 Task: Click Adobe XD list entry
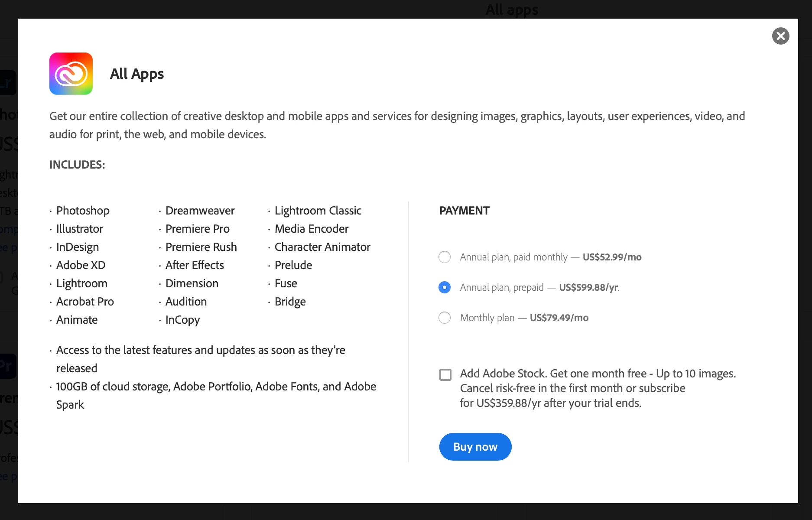[x=81, y=265]
